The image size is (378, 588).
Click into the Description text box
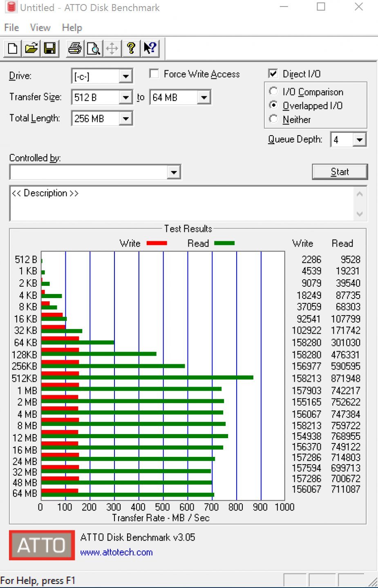[x=181, y=203]
